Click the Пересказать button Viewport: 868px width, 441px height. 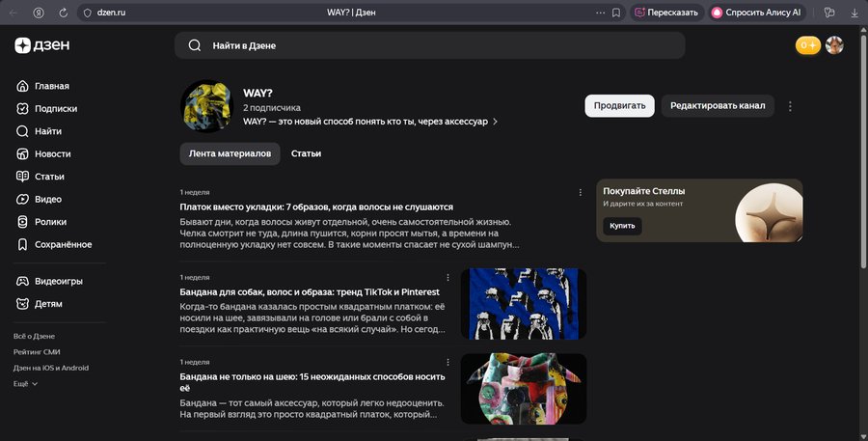click(x=666, y=13)
